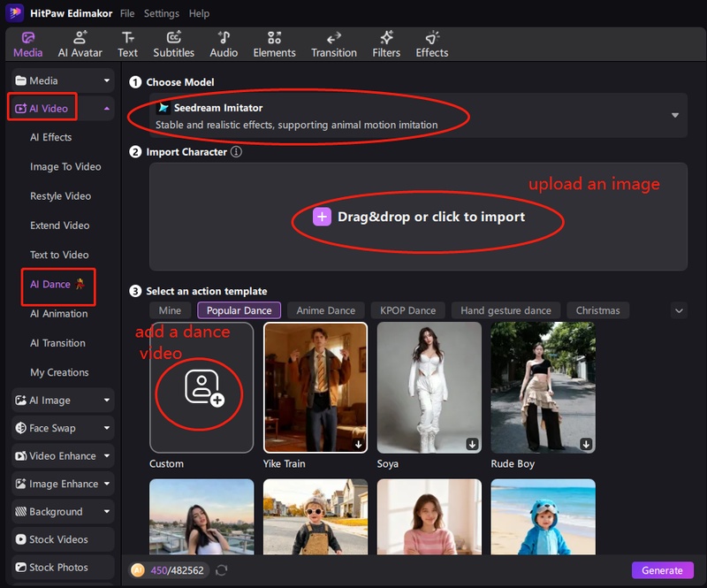The width and height of the screenshot is (707, 588).
Task: Collapse the AI Video sidebar section
Action: (107, 109)
